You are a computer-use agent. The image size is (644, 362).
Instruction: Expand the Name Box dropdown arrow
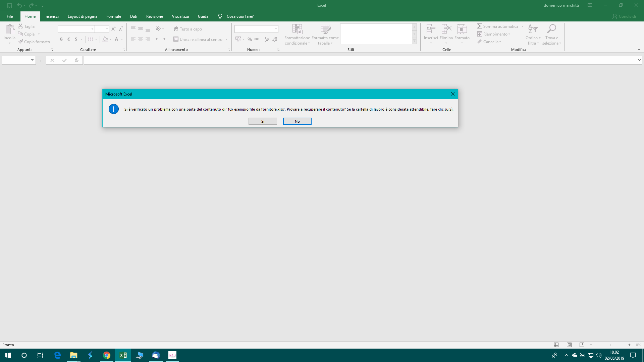[32, 60]
